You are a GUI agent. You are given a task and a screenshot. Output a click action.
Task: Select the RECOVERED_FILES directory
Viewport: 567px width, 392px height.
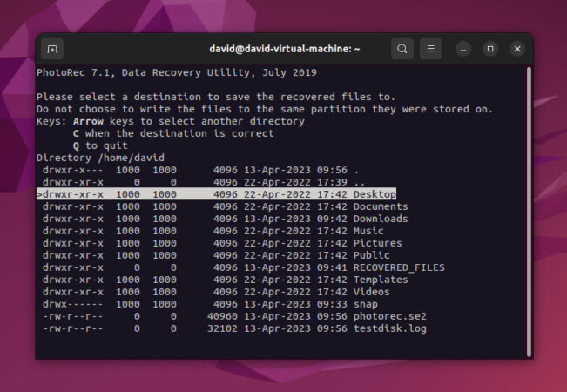click(x=398, y=267)
